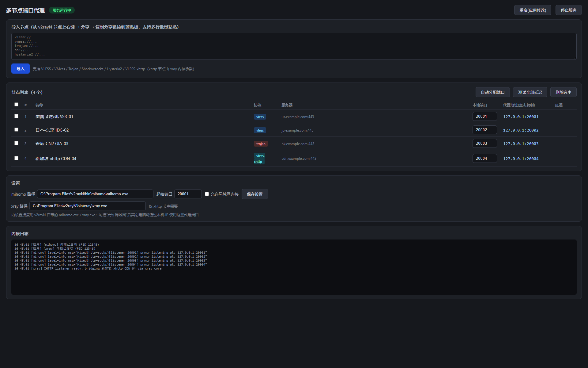Click the 本地端口 column header
The height and width of the screenshot is (368, 588).
480,105
